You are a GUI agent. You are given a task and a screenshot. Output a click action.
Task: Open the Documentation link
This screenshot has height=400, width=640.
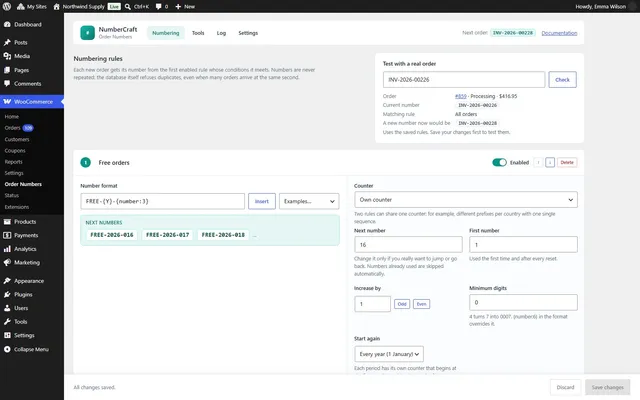[559, 33]
